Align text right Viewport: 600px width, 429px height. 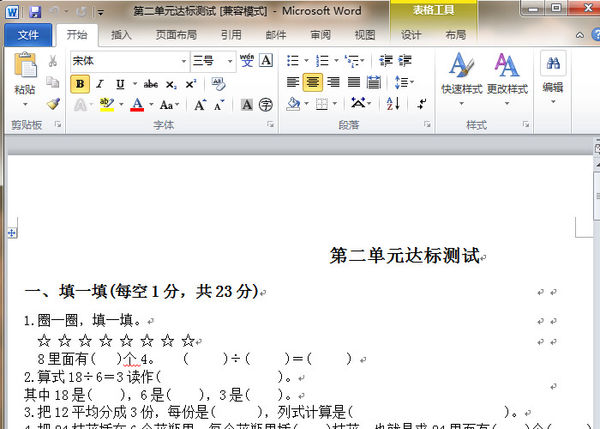pyautogui.click(x=333, y=82)
